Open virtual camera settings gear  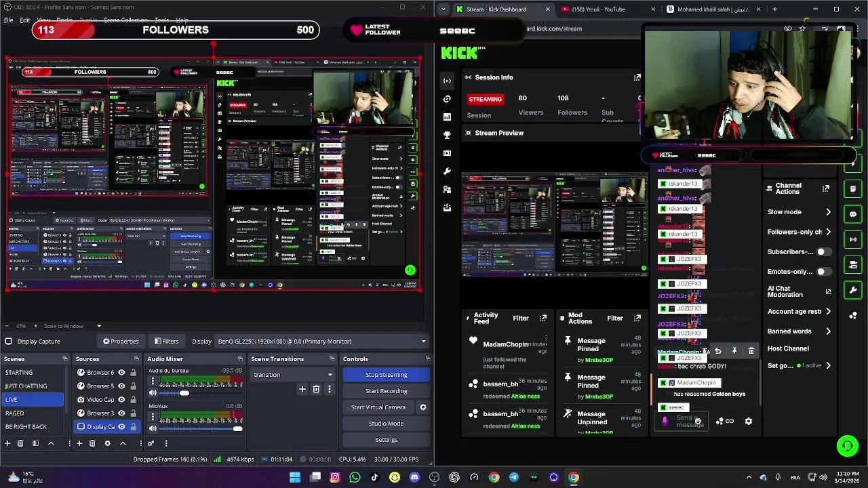(x=423, y=407)
